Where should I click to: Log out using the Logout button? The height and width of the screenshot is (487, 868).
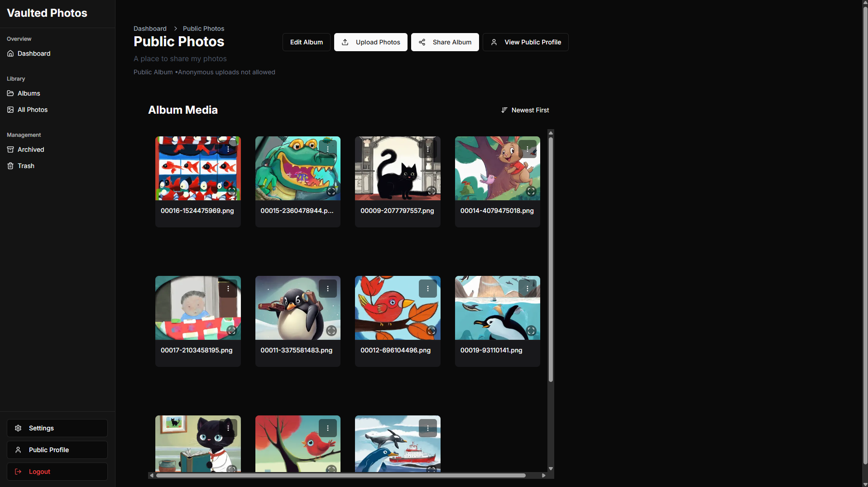coord(57,472)
